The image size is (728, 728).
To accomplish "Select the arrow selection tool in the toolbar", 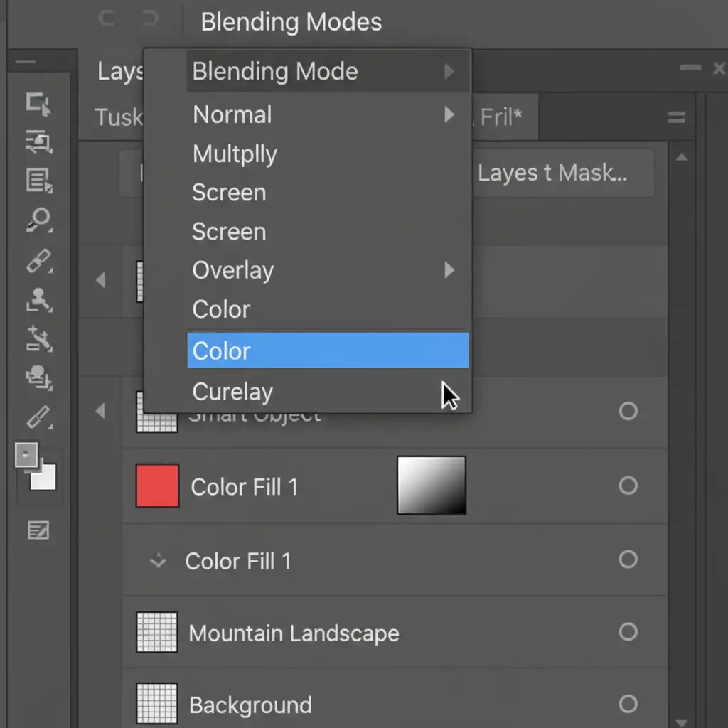I will click(x=38, y=105).
